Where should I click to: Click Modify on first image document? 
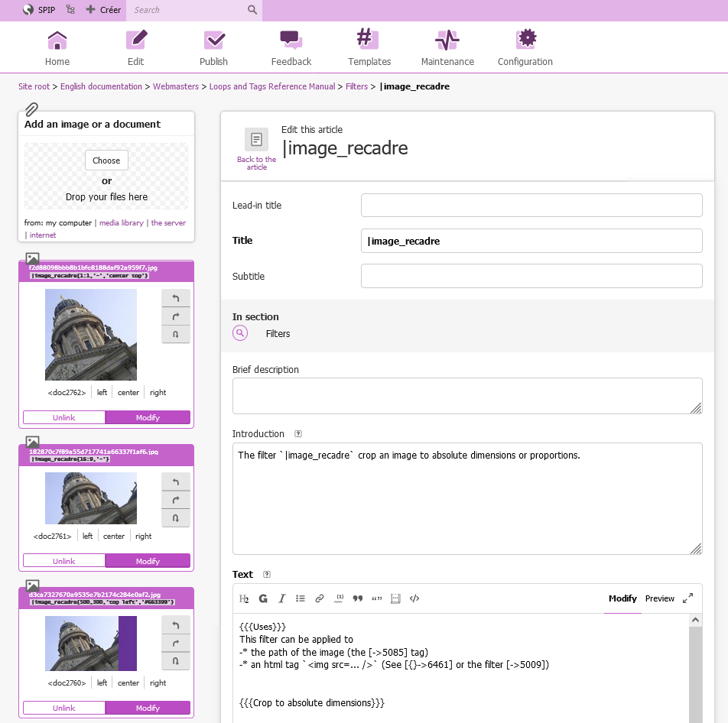pos(148,417)
